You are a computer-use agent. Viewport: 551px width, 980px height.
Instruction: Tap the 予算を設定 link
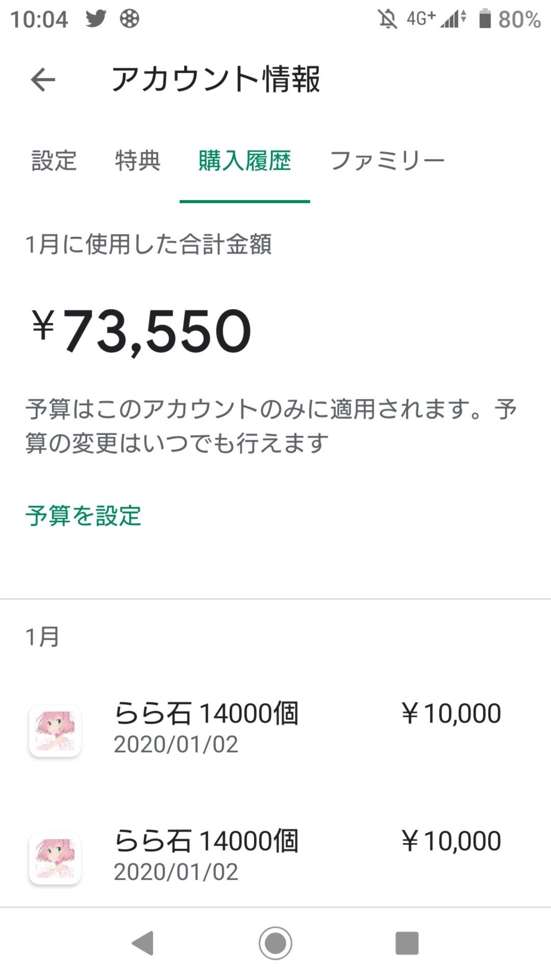click(83, 516)
